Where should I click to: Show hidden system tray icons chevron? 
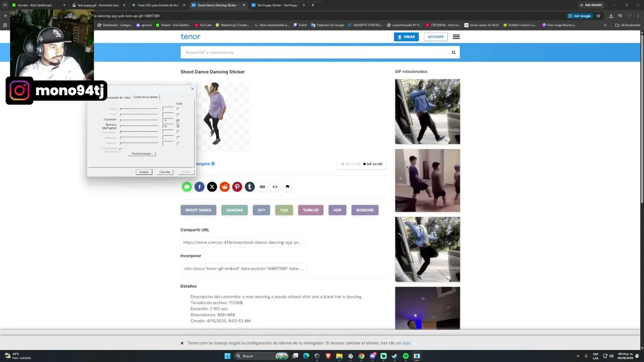pos(578,356)
